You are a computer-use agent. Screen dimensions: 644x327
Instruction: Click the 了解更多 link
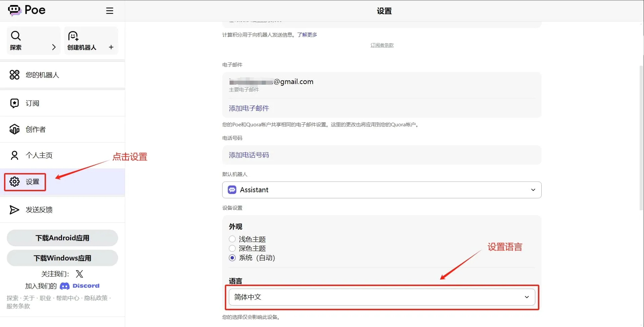coord(307,35)
